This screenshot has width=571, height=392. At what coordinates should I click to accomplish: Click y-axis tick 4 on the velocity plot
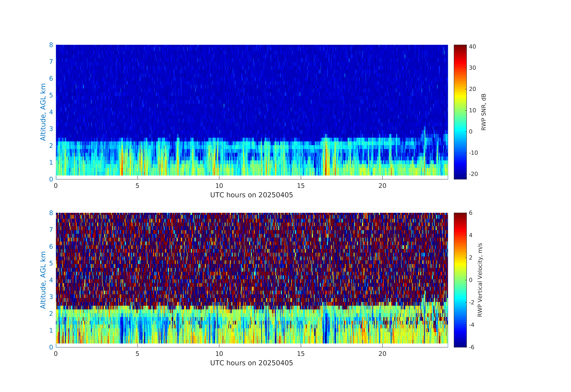pos(51,280)
